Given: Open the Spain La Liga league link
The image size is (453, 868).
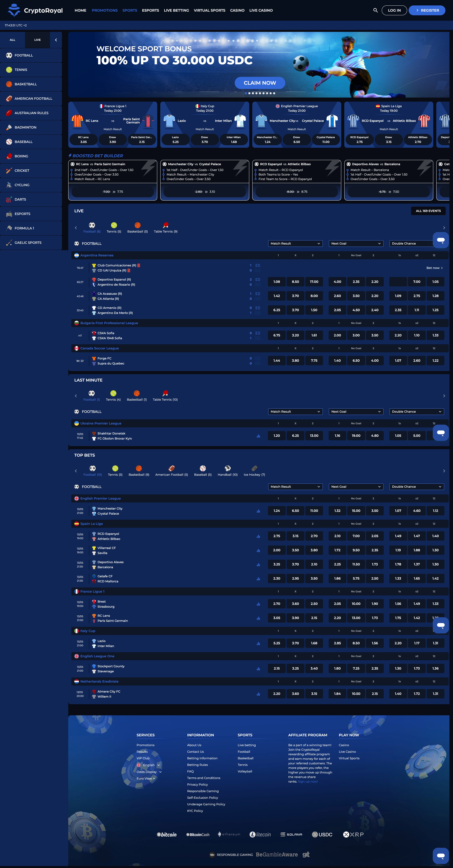Looking at the screenshot, I should (x=91, y=524).
